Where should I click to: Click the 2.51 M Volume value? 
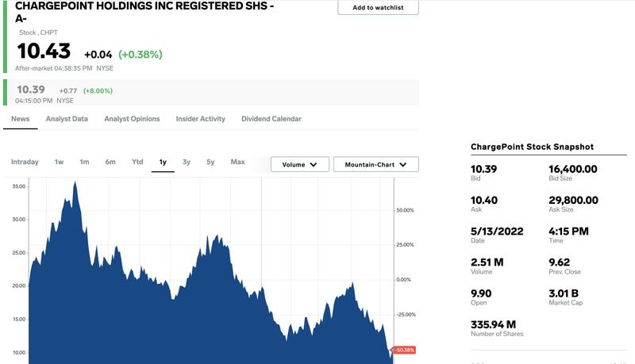(x=487, y=262)
